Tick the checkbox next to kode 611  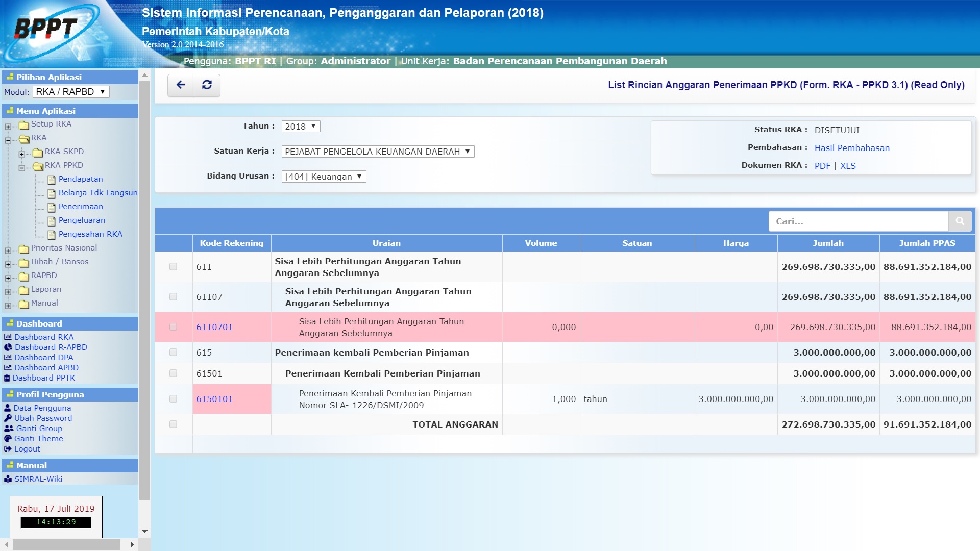pyautogui.click(x=173, y=266)
